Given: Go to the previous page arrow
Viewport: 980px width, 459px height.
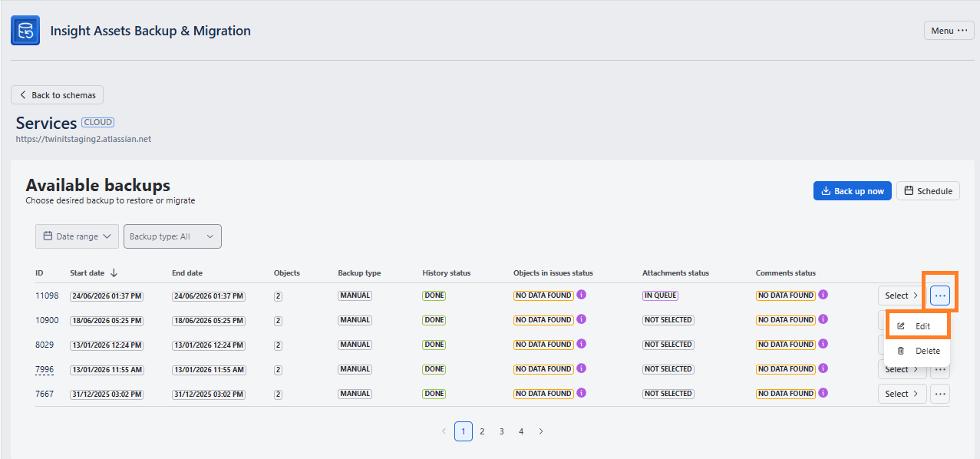Looking at the screenshot, I should point(444,431).
